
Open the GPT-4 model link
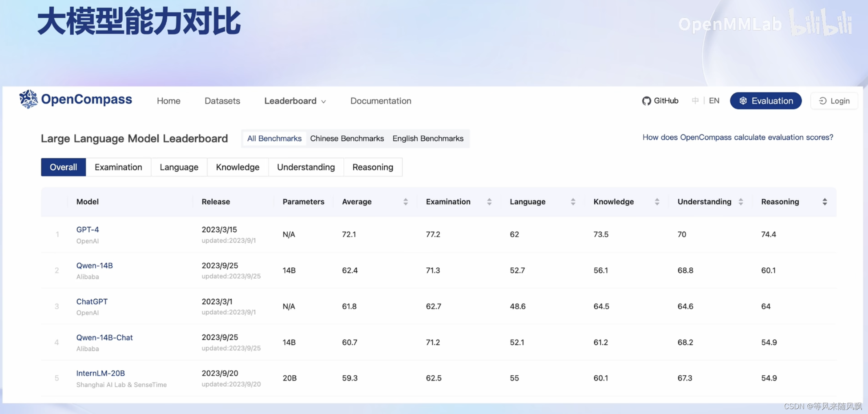point(88,229)
